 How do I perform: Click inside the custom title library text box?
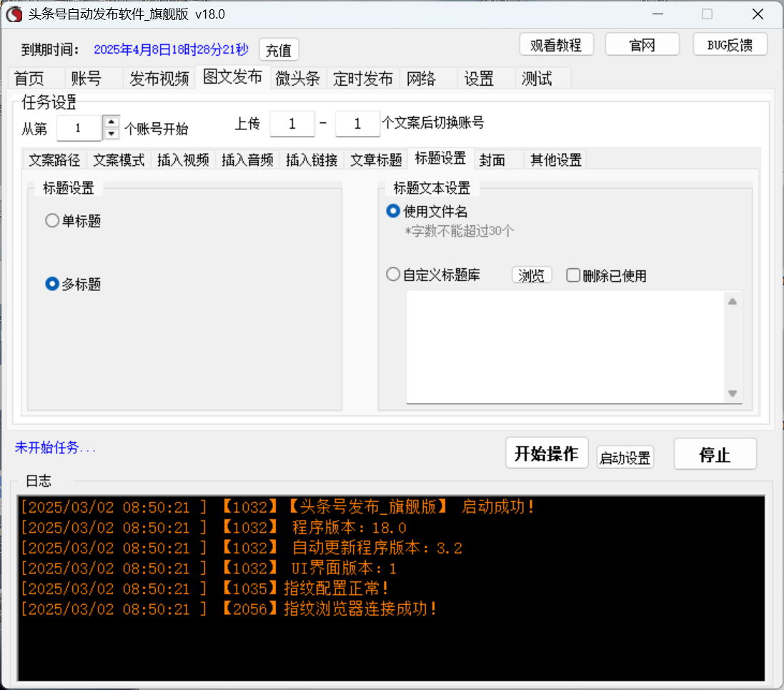pyautogui.click(x=565, y=347)
